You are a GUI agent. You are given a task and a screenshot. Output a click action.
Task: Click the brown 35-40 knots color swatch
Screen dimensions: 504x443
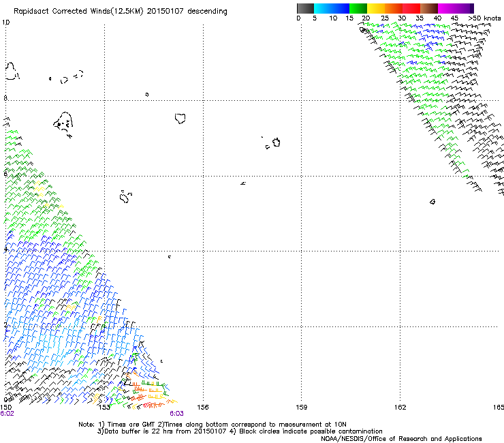point(429,8)
